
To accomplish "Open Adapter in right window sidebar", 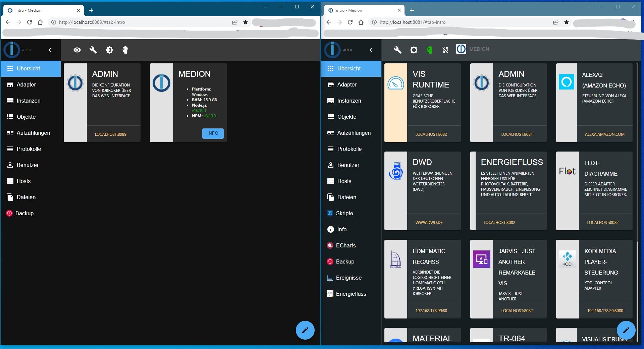I will [x=351, y=84].
